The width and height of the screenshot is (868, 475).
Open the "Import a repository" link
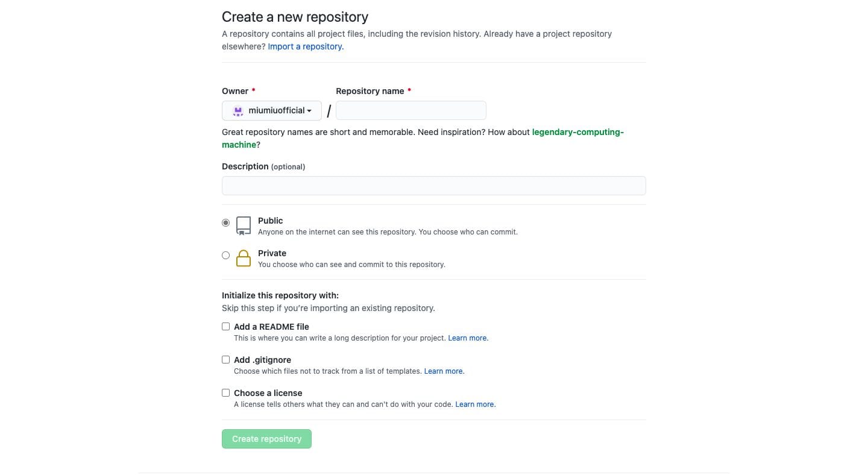tap(304, 46)
